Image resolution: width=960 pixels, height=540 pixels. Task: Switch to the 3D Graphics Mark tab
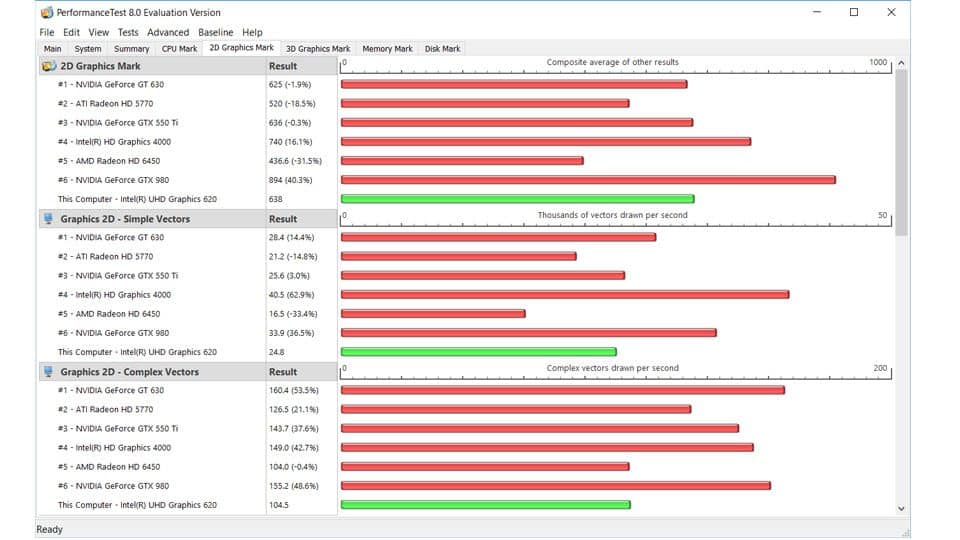click(318, 48)
